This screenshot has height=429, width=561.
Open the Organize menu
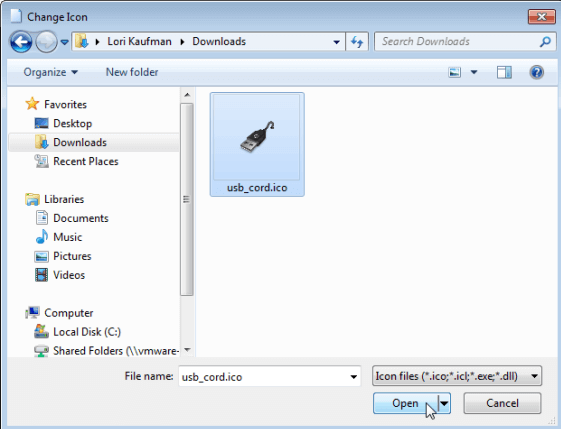pyautogui.click(x=50, y=72)
